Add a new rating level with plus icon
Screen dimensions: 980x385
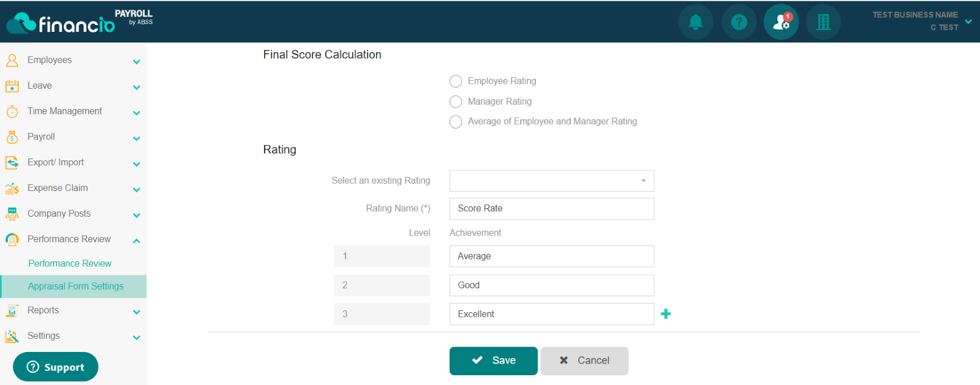click(x=666, y=314)
